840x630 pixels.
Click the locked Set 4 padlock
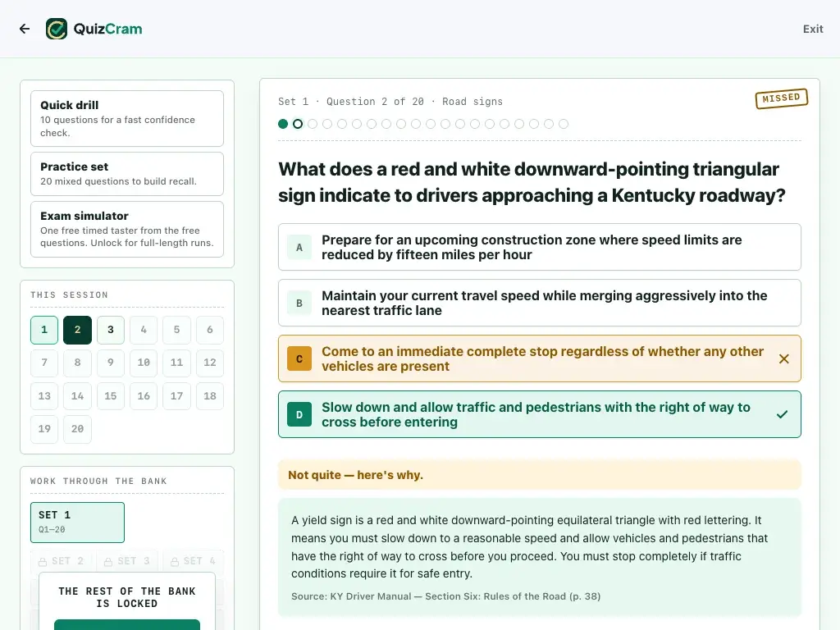tap(175, 561)
